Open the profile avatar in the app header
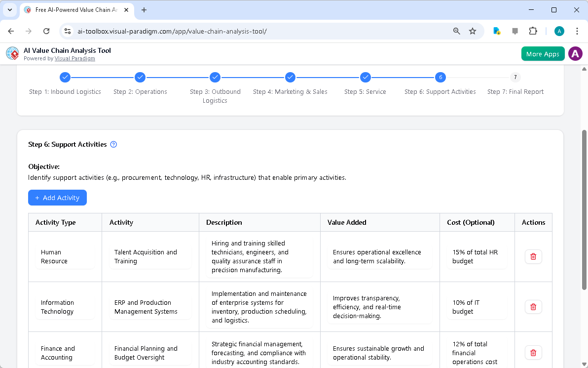Image resolution: width=588 pixels, height=368 pixels. (x=575, y=53)
